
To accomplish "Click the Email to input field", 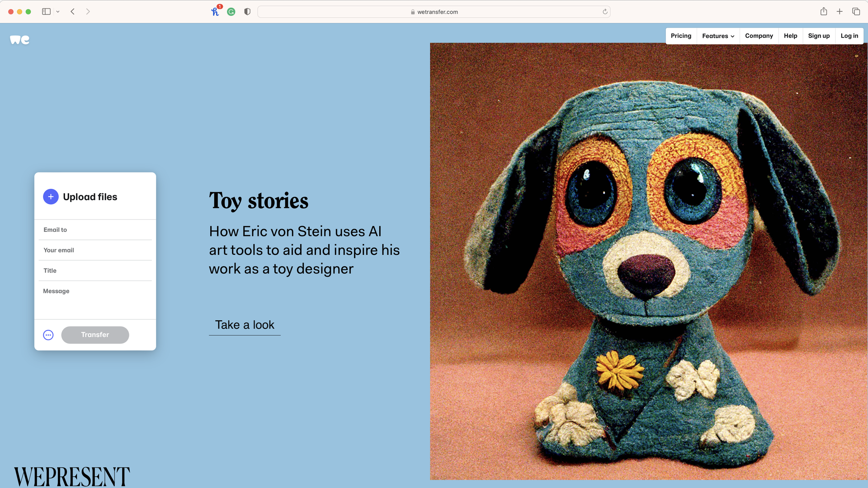I will pyautogui.click(x=95, y=230).
